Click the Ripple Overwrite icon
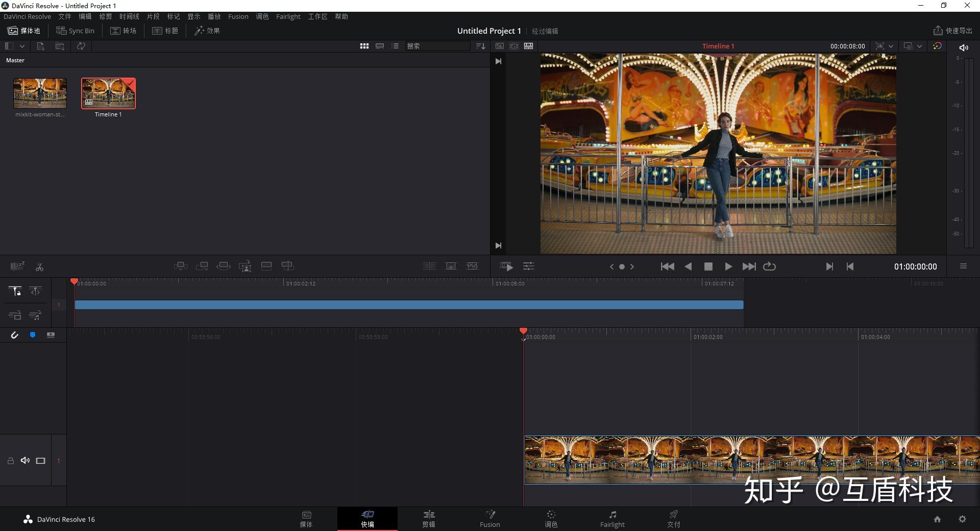 point(224,266)
